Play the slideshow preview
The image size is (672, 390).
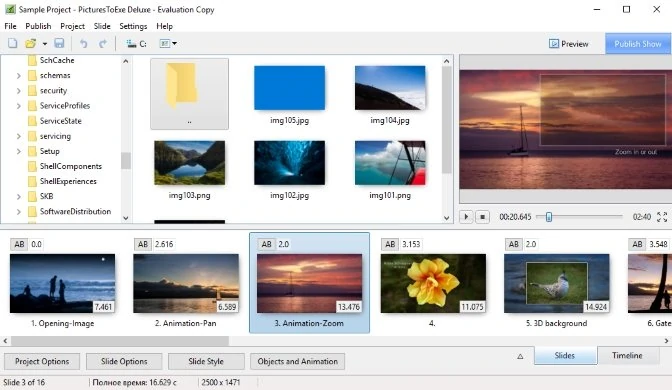(x=466, y=217)
